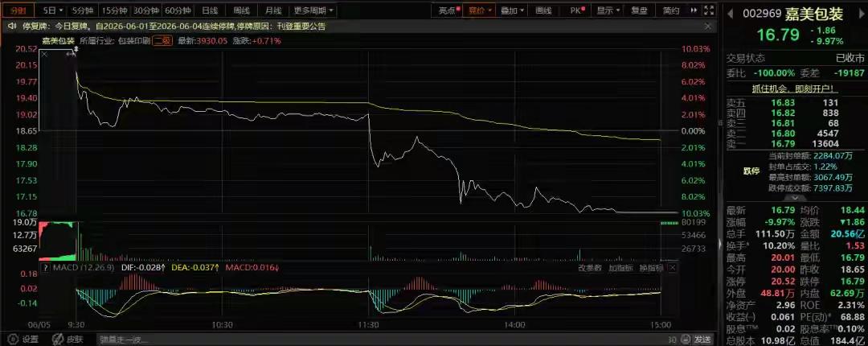This screenshot has height=346, width=868.
Task: Switch to the 分时 intraday chart tab
Action: (18, 10)
